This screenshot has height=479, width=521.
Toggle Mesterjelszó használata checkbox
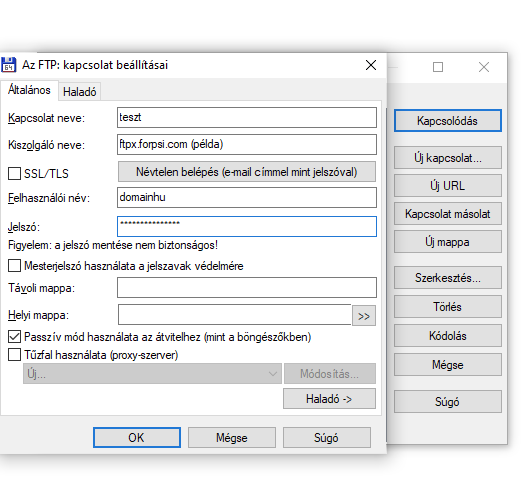click(14, 266)
